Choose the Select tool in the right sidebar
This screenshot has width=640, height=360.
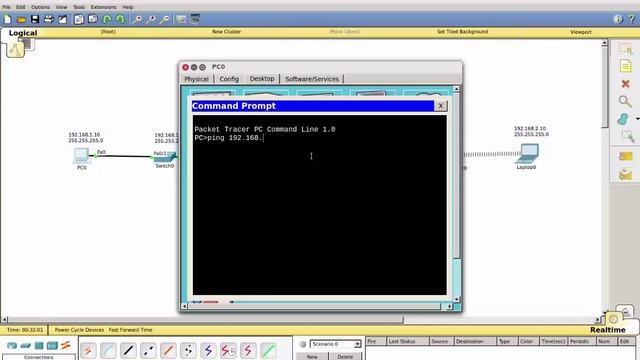pos(625,49)
